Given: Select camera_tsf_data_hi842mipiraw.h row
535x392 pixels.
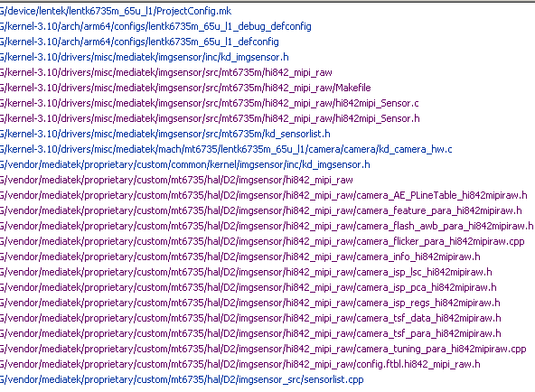Looking at the screenshot, I should tap(250, 318).
